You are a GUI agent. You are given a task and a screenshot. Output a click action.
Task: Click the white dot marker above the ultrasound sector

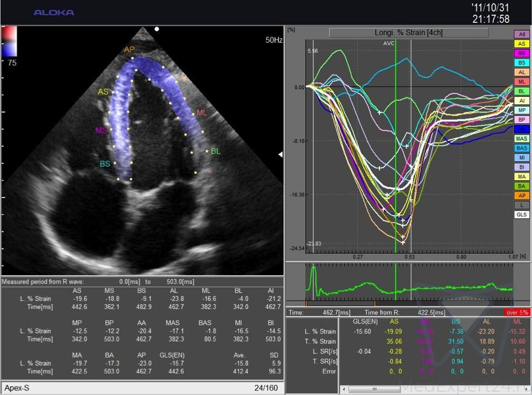pyautogui.click(x=156, y=29)
